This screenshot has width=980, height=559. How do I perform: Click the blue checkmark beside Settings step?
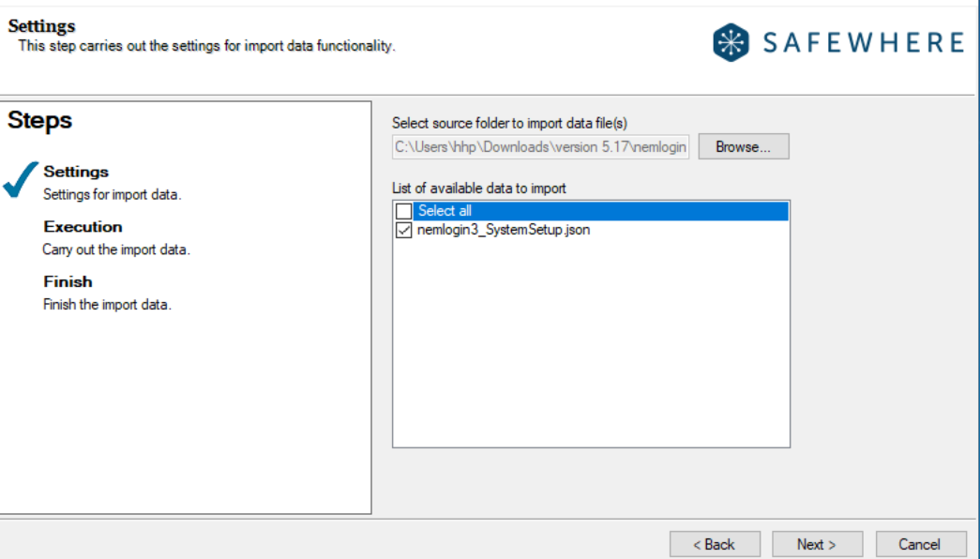pyautogui.click(x=21, y=179)
